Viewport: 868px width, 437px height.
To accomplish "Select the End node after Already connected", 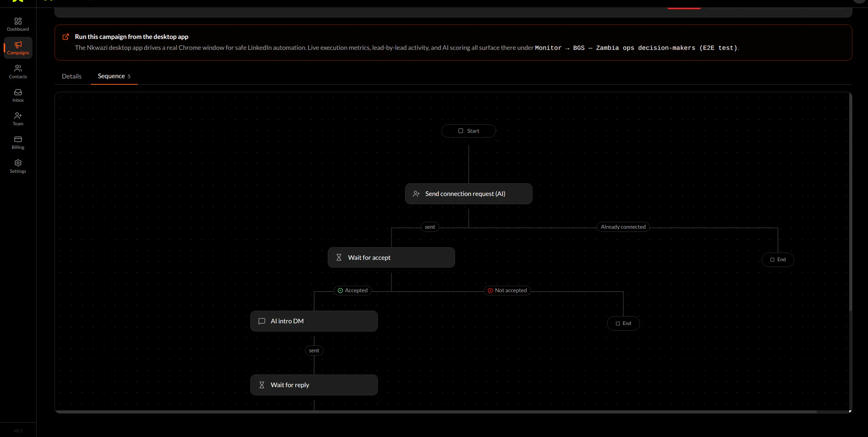I will click(778, 260).
